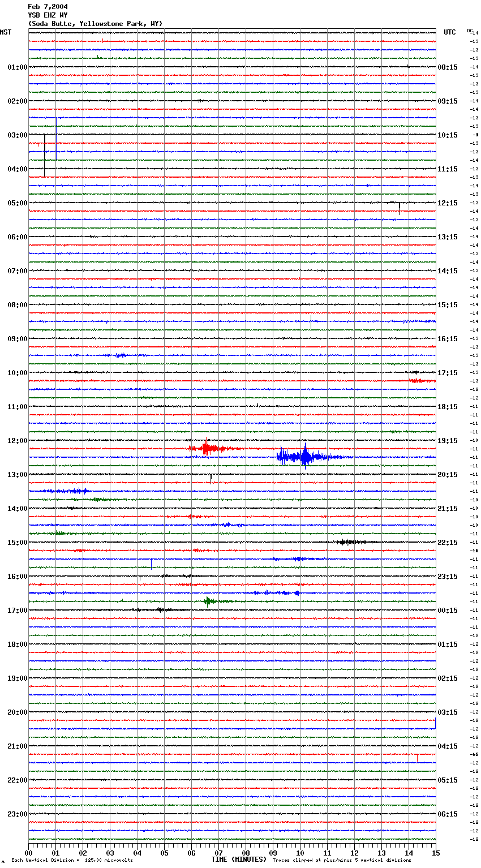The image size is (481, 868).
Task: Select the 14:00 MST row label
Action: point(17,509)
